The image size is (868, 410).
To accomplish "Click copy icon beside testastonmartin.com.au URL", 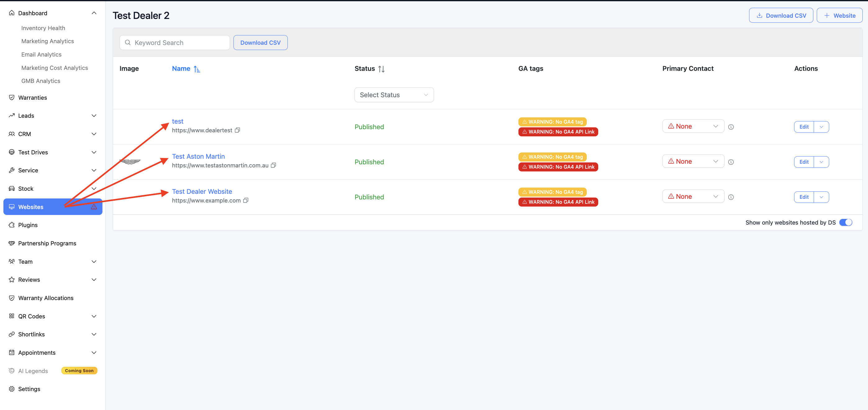I will [273, 165].
